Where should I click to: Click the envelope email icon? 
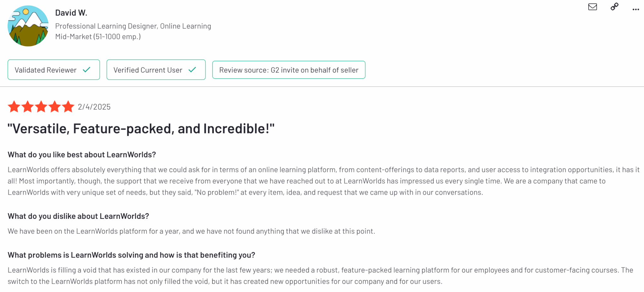point(592,7)
